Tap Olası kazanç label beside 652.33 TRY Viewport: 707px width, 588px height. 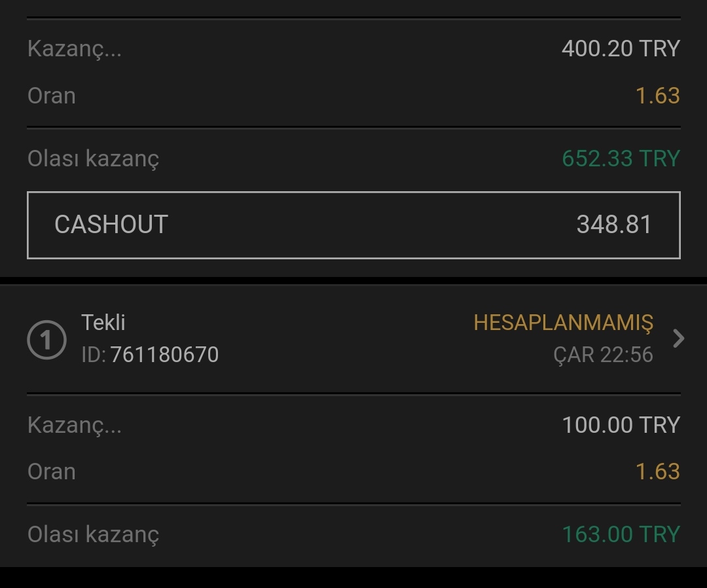pyautogui.click(x=94, y=160)
